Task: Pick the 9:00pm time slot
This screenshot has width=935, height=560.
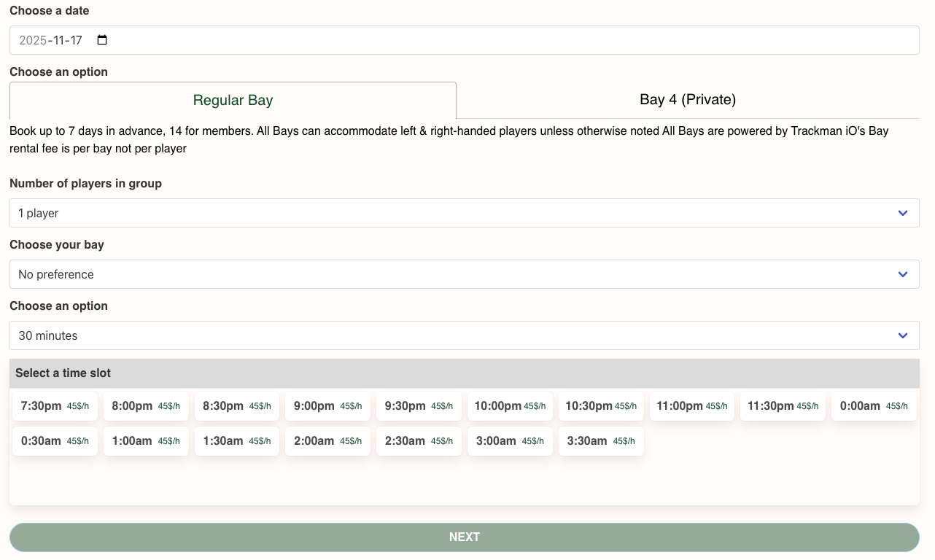Action: tap(327, 405)
